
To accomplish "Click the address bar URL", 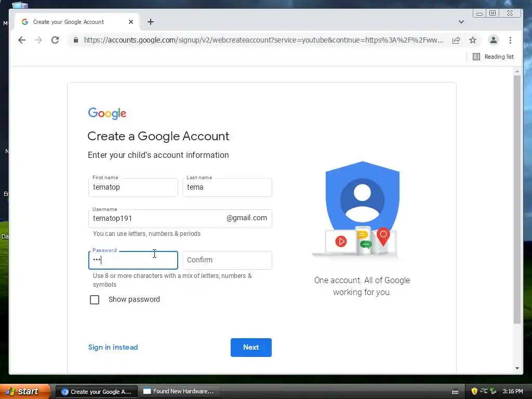I will [x=263, y=40].
